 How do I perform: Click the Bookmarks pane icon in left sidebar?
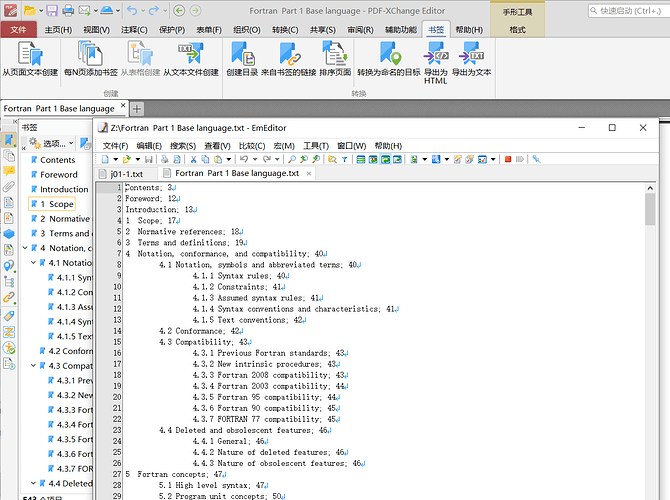click(9, 140)
